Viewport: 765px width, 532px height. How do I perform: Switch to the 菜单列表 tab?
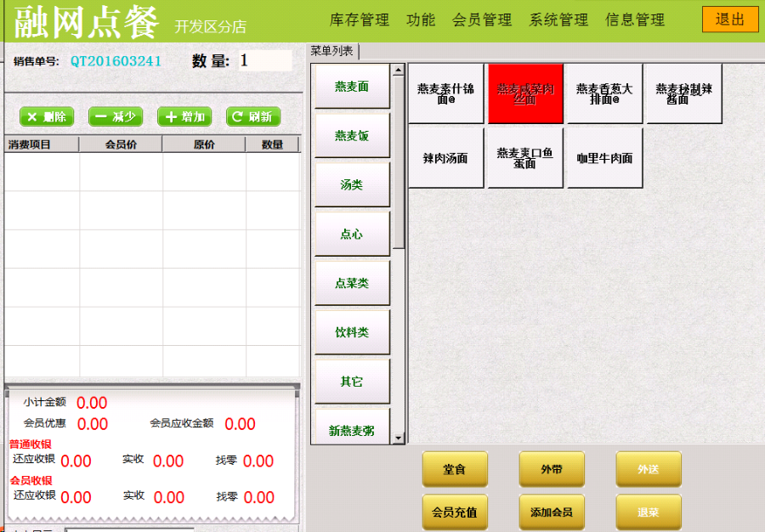[x=331, y=49]
